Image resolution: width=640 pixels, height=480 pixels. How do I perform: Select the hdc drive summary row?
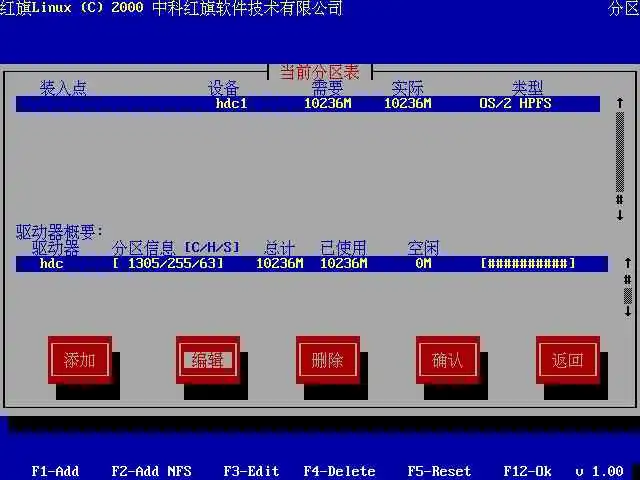click(312, 264)
